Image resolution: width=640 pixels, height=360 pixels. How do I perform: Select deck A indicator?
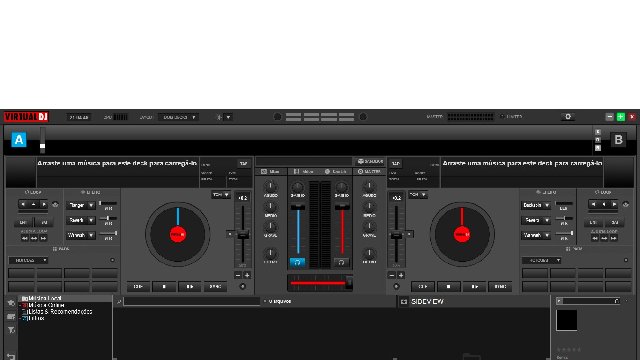[19, 140]
